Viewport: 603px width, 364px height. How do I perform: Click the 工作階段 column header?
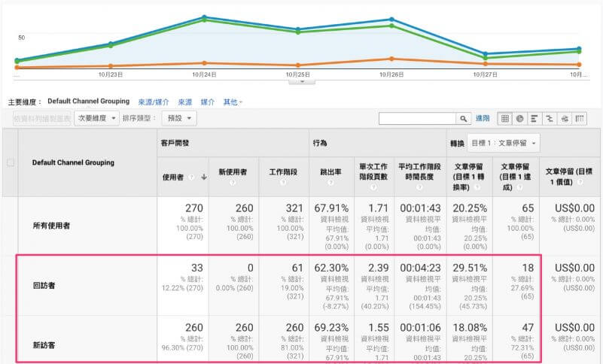coord(283,172)
